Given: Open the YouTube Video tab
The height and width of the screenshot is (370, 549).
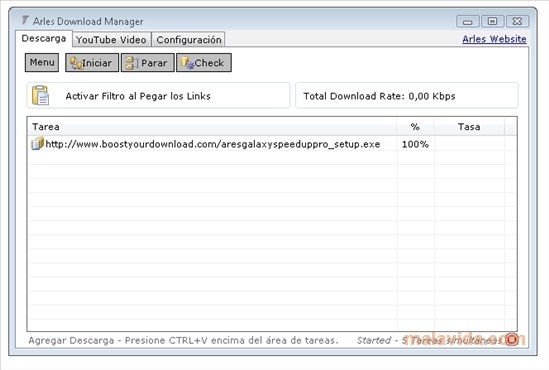Looking at the screenshot, I should point(111,40).
